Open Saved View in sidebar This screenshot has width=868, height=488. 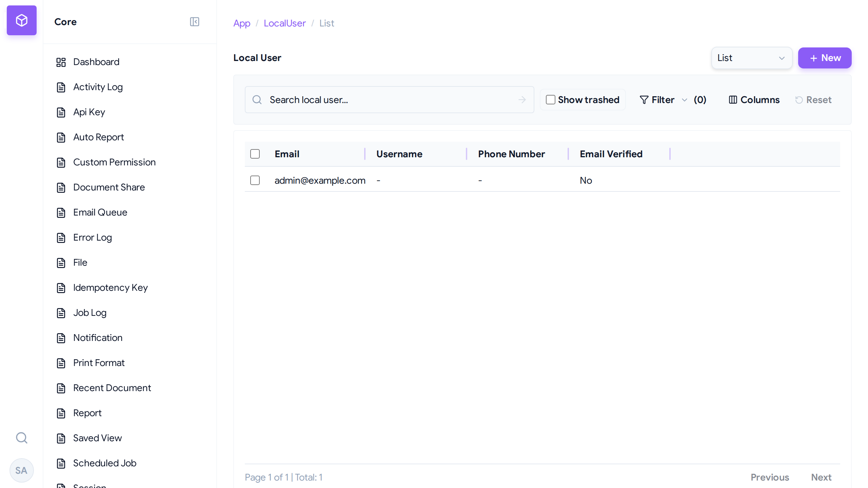pos(97,438)
